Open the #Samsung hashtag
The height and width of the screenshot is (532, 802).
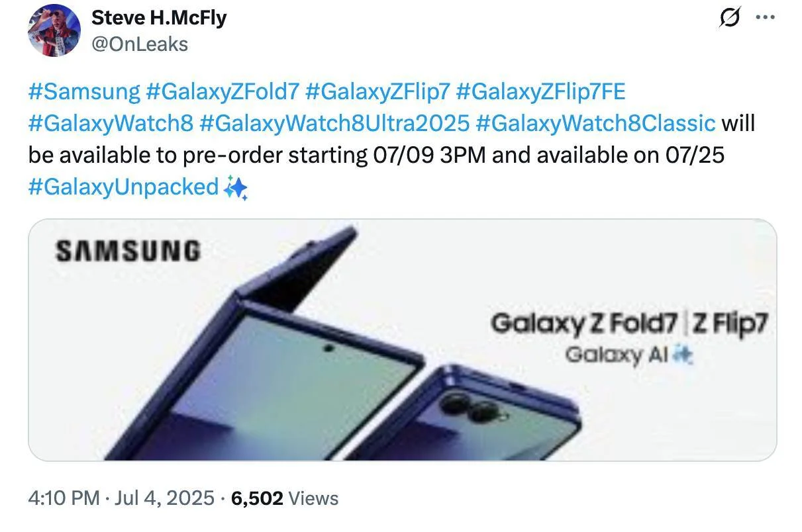pyautogui.click(x=84, y=91)
